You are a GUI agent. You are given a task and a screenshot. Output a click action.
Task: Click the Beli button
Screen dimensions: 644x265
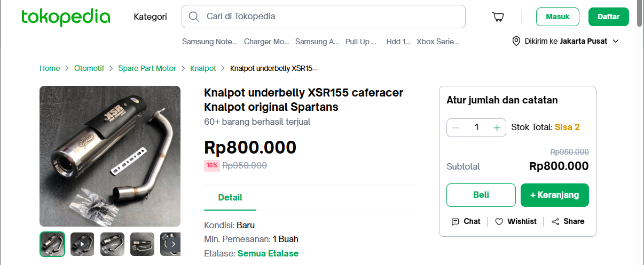pos(481,195)
